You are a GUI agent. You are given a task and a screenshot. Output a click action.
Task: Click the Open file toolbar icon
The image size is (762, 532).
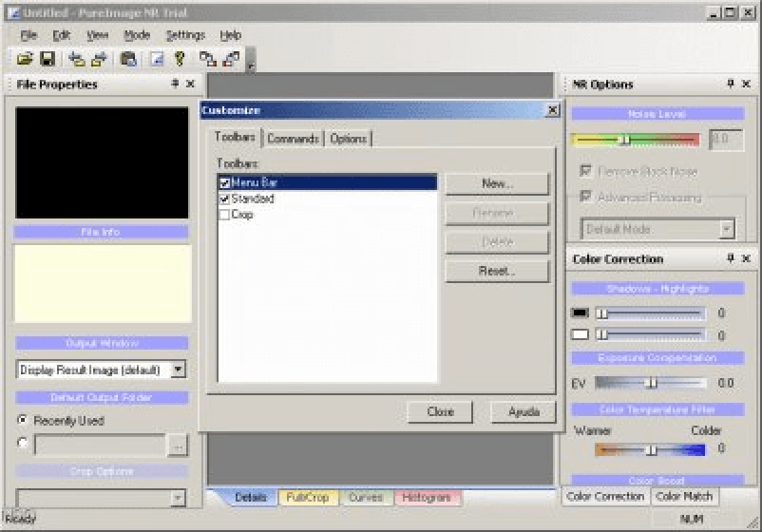pos(25,59)
